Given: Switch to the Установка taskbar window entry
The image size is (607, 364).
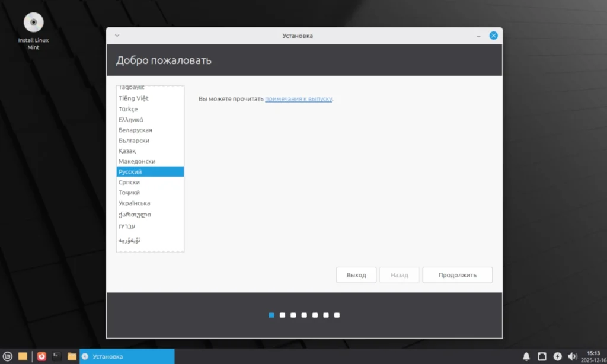Looking at the screenshot, I should coord(127,356).
